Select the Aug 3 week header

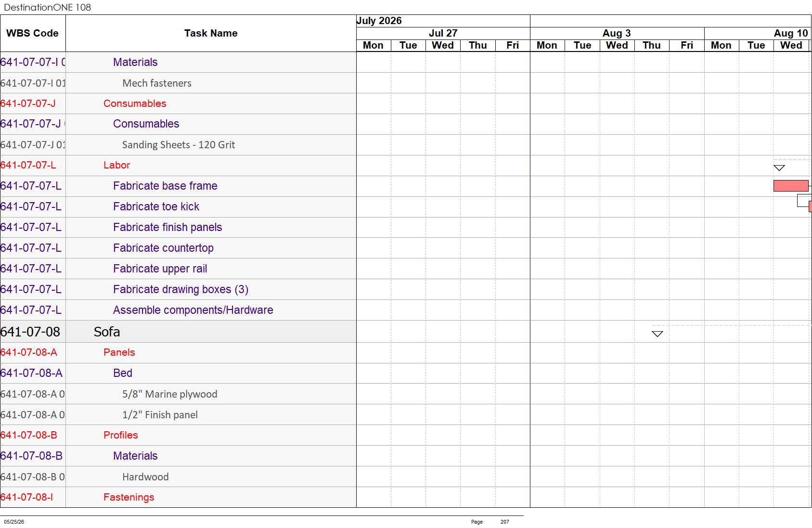(617, 33)
